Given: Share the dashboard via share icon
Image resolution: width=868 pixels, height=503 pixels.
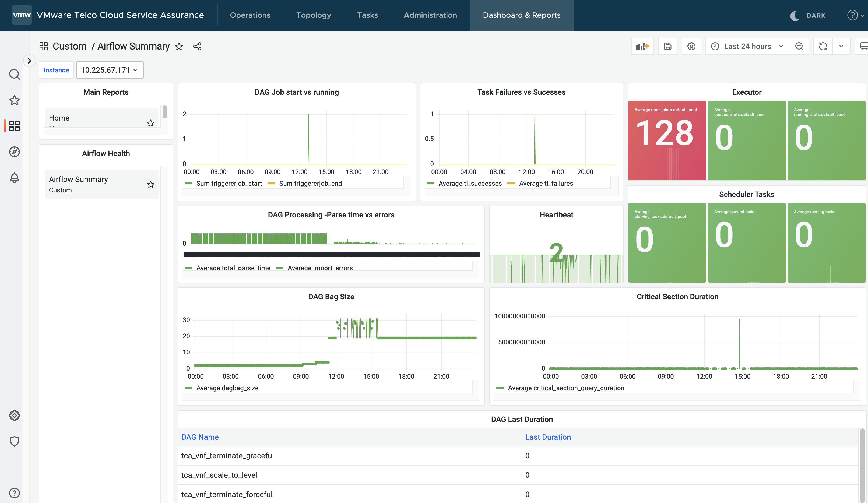Looking at the screenshot, I should (x=197, y=47).
